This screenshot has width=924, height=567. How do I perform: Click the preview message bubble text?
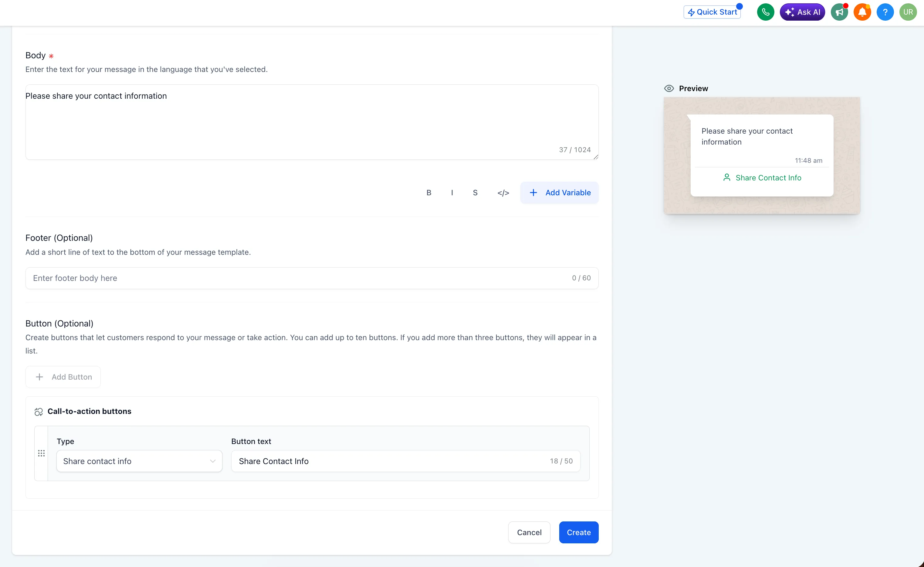[746, 137]
